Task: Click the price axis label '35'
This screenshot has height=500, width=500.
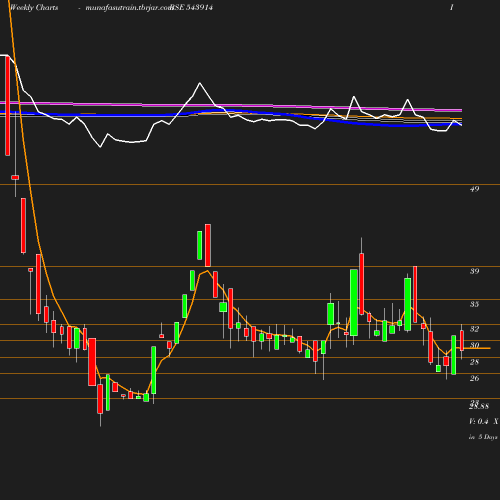Action: (x=474, y=304)
